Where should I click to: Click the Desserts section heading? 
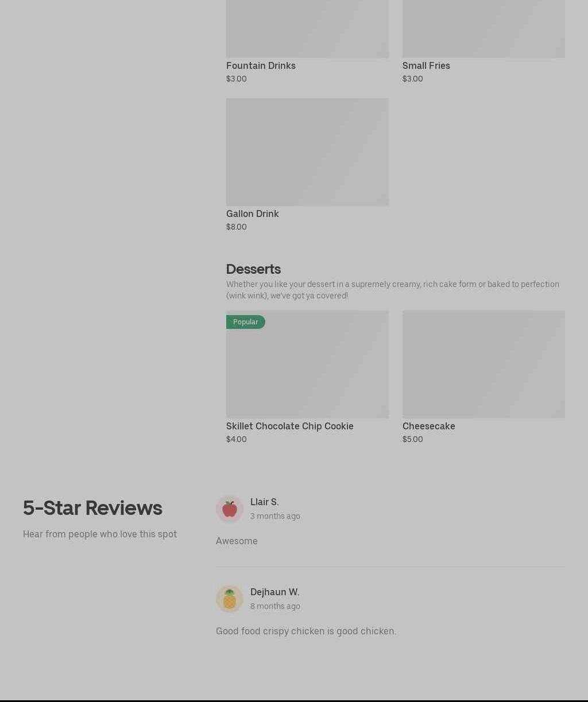tap(253, 269)
